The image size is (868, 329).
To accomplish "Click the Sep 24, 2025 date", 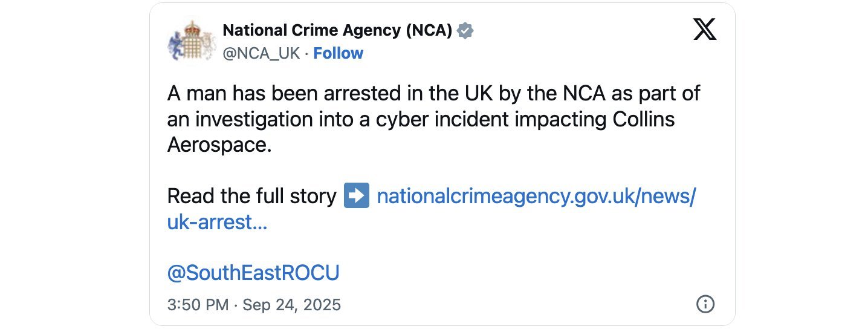I will tap(291, 304).
